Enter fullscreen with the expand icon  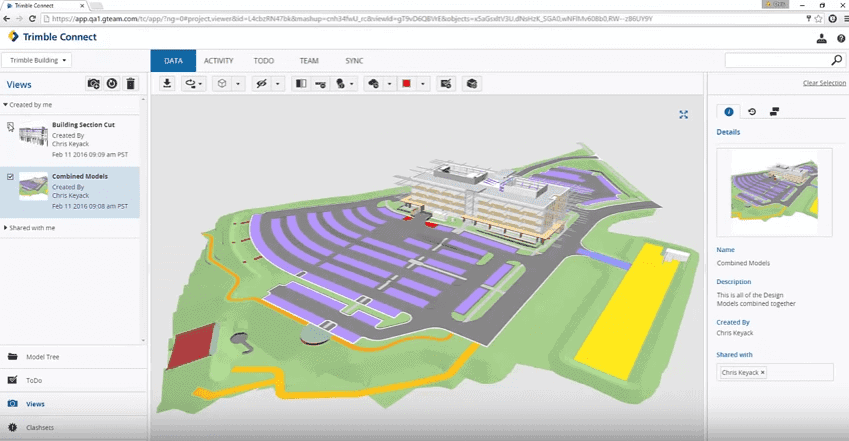click(x=683, y=115)
